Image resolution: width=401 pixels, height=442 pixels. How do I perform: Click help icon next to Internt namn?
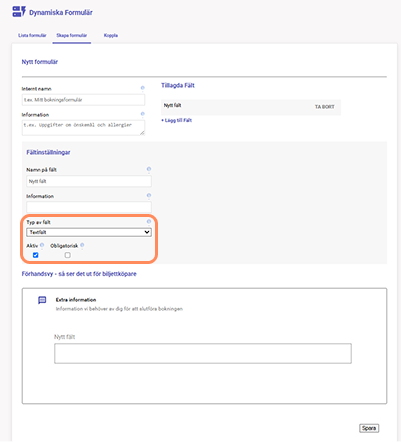click(x=143, y=88)
